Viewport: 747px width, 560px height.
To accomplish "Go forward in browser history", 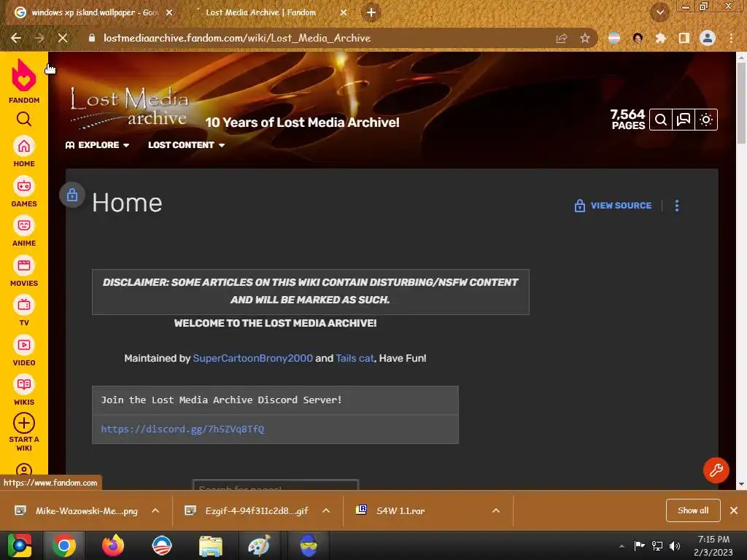I will tap(39, 38).
